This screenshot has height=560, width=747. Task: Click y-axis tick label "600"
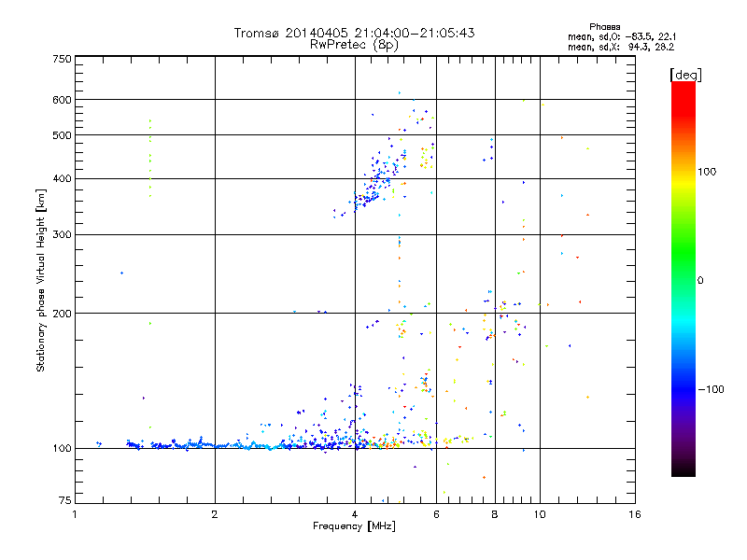click(62, 100)
